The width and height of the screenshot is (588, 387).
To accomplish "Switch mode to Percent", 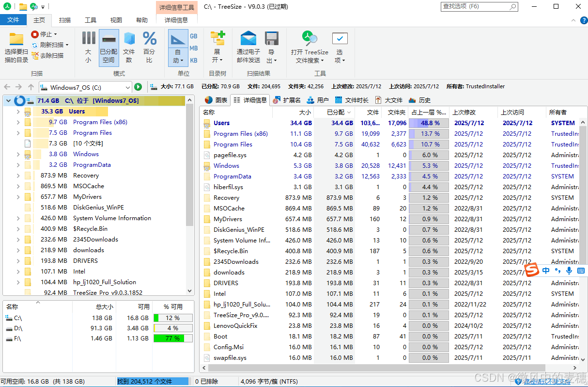I will click(149, 48).
